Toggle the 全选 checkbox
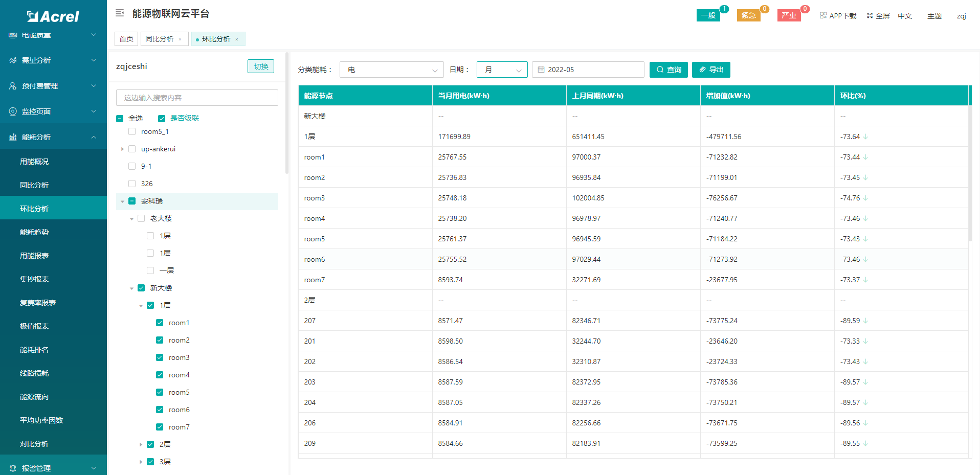Screen dimensions: 980x475 120,119
